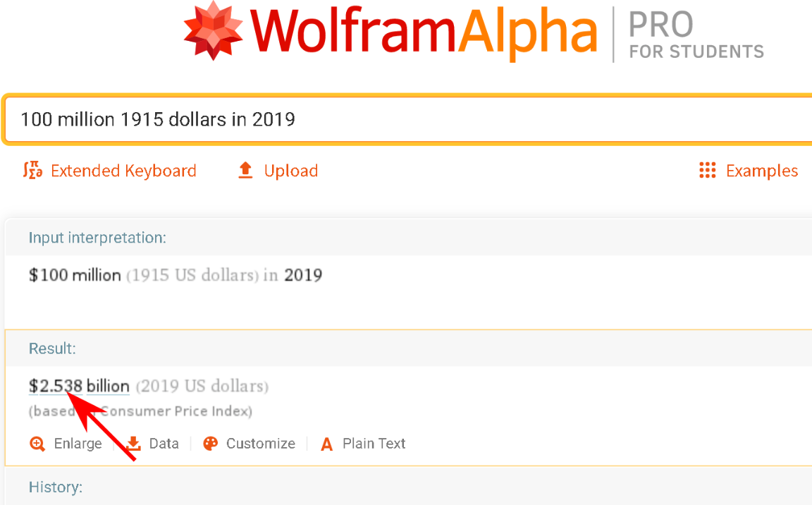Click the '(2019 US dollars)' unit text
This screenshot has width=812, height=505.
coord(202,387)
